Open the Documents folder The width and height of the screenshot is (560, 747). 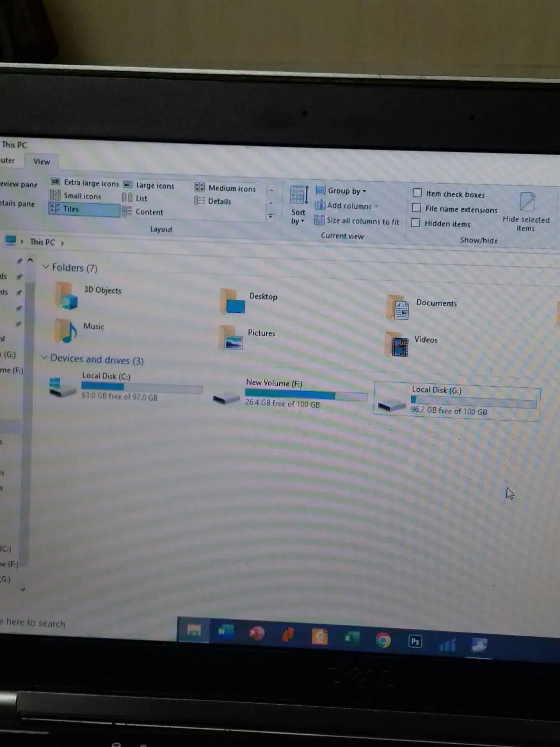[421, 306]
